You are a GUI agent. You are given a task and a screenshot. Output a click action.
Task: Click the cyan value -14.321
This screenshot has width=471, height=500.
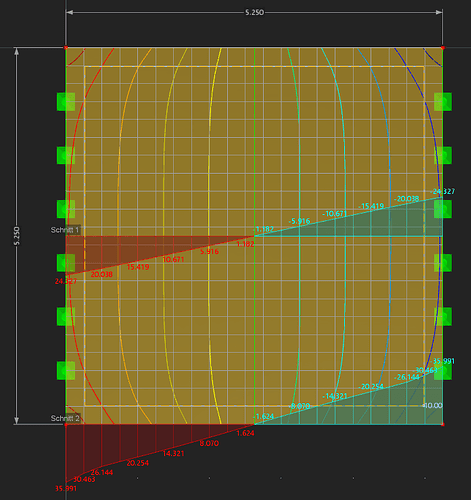point(335,396)
